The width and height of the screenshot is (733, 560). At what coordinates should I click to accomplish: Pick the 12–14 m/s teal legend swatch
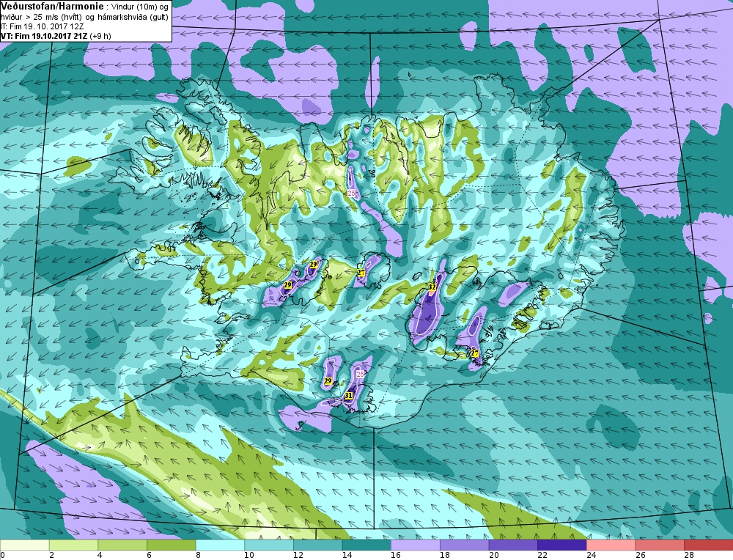(x=318, y=545)
